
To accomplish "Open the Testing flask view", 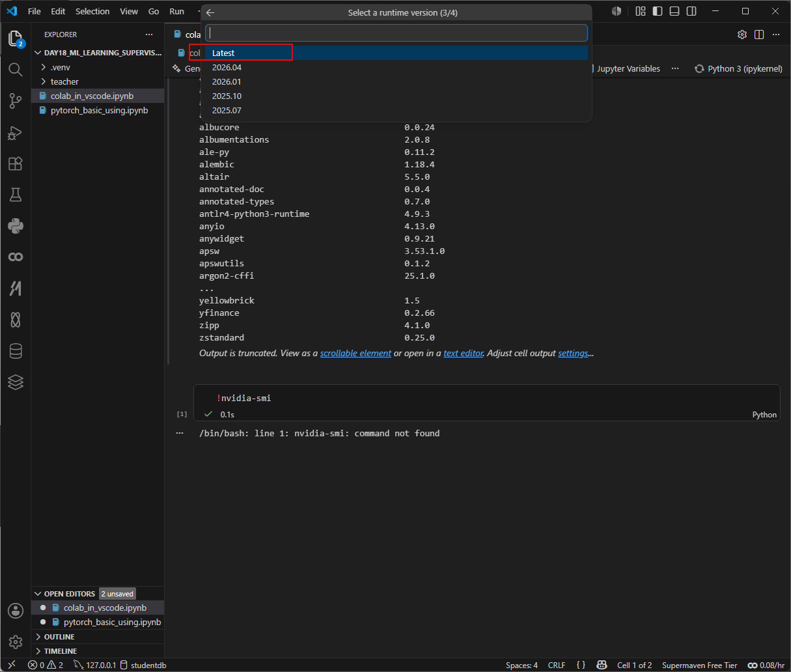I will point(16,195).
